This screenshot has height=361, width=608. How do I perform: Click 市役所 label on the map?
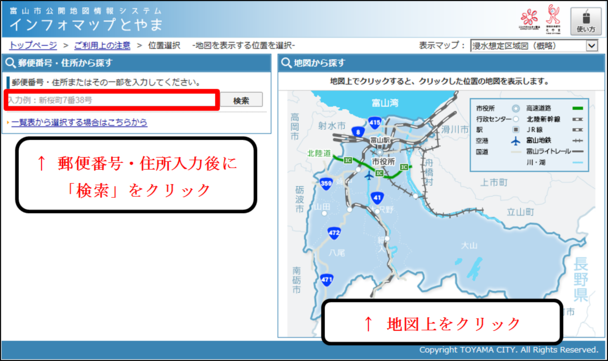(383, 161)
